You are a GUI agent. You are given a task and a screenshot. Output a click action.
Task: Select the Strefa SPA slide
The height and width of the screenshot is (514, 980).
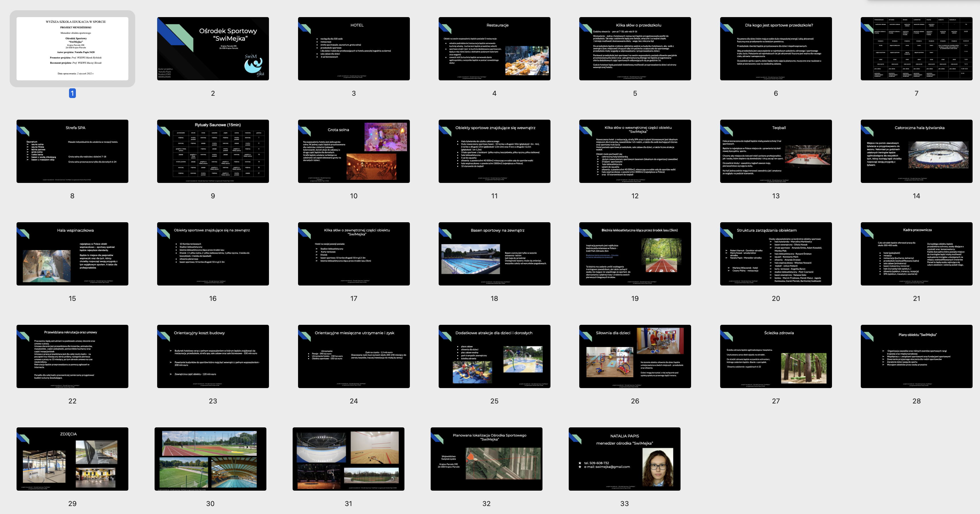pos(72,151)
